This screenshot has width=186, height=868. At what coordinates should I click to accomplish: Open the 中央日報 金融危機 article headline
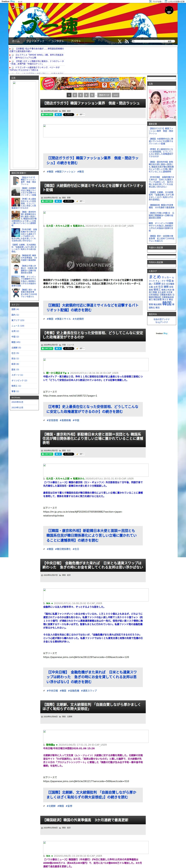click(93, 565)
